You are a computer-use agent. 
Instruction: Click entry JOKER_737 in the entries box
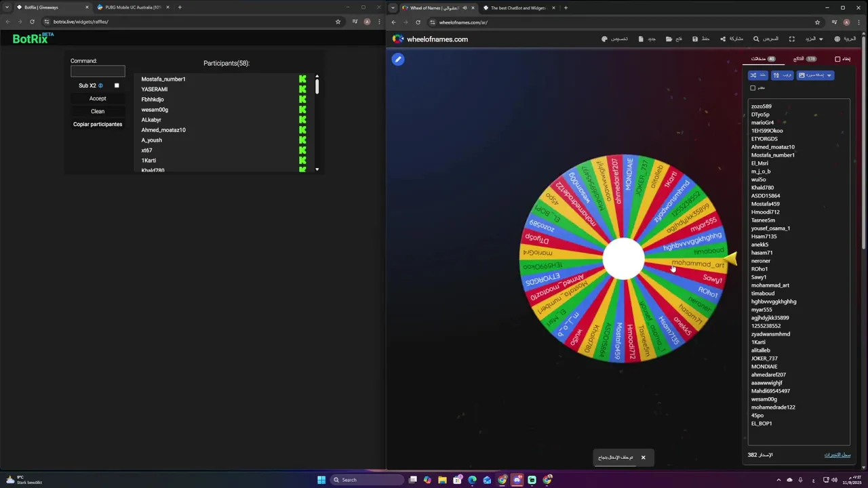(764, 359)
